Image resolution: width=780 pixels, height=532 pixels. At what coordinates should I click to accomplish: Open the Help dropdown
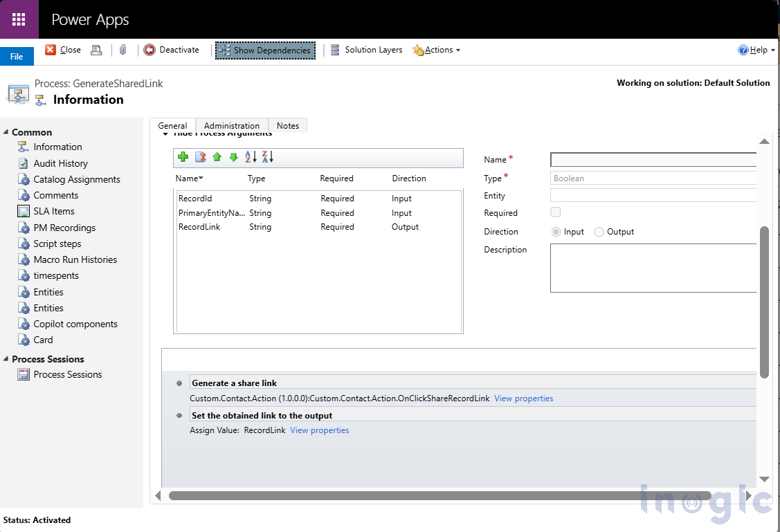coord(756,50)
